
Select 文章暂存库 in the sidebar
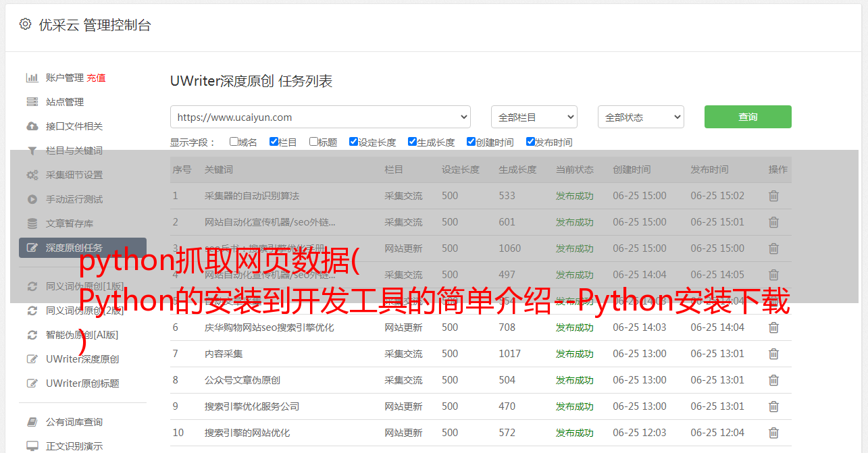pyautogui.click(x=70, y=223)
